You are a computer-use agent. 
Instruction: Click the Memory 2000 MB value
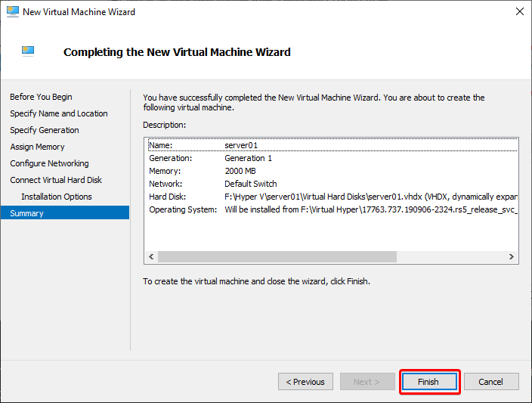point(240,171)
